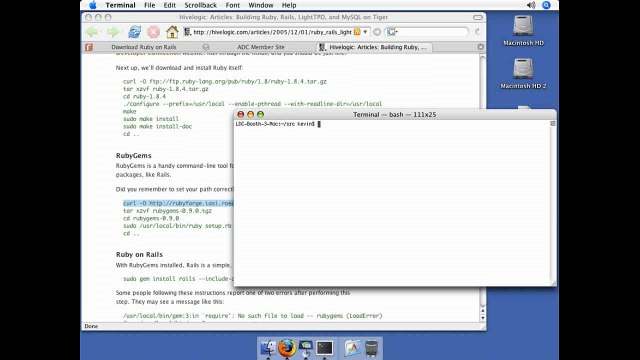The width and height of the screenshot is (640, 360).
Task: Click the 'sudo gem install rails' command
Action: point(178,279)
